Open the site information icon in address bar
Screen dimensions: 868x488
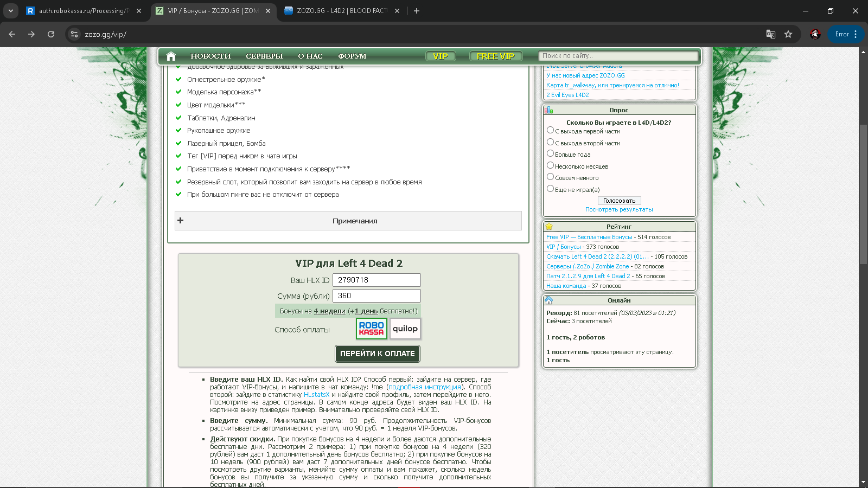click(74, 34)
